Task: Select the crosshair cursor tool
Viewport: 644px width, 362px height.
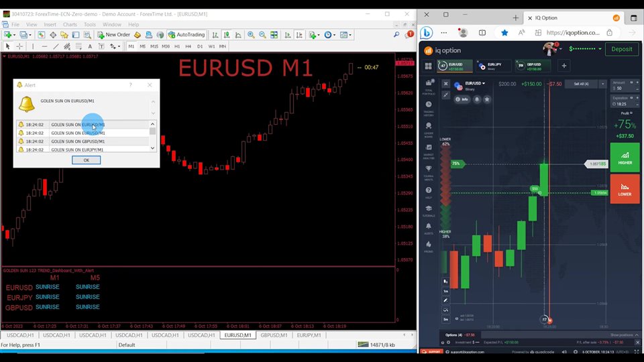Action: coord(19,46)
